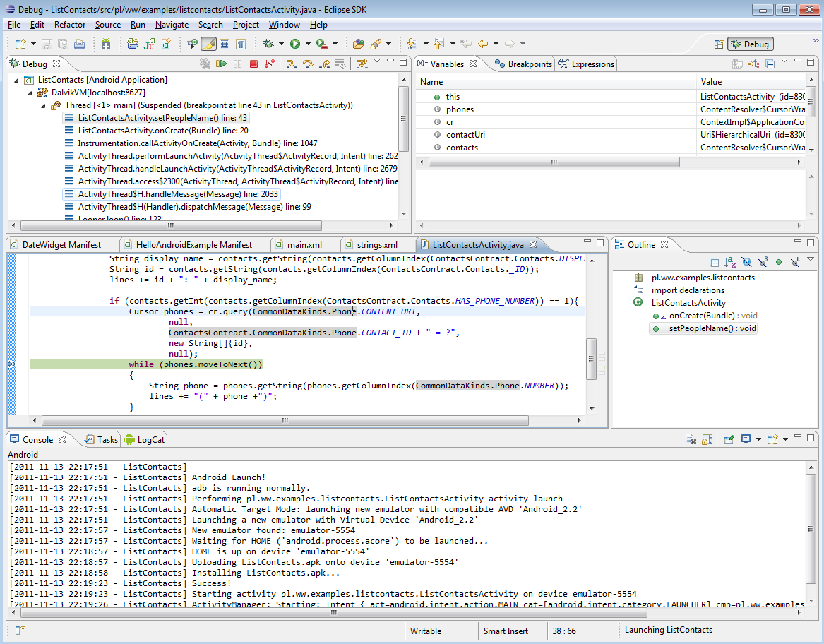Click Collapse All in Variables view
Image resolution: width=824 pixels, height=644 pixels.
coord(770,64)
